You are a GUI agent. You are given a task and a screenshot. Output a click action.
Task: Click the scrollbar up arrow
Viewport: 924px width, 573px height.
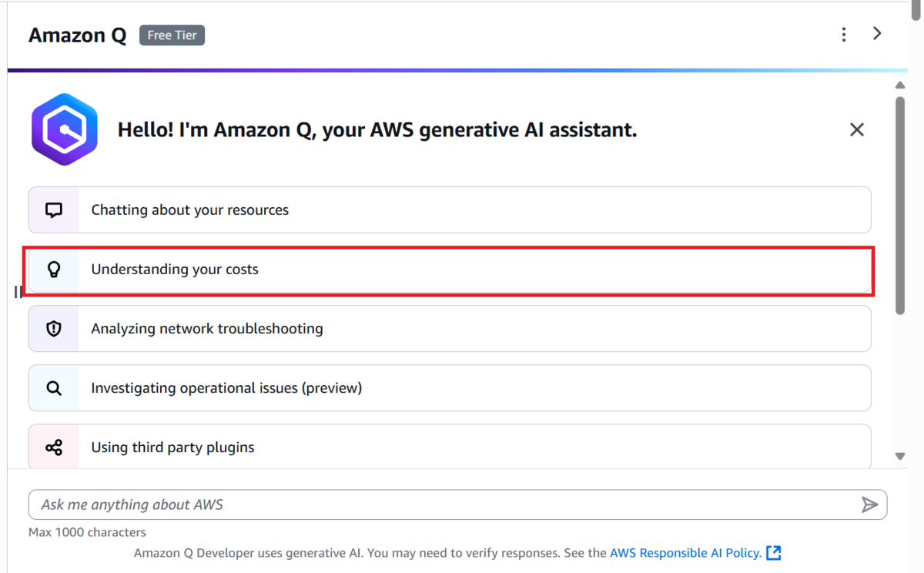pyautogui.click(x=900, y=85)
